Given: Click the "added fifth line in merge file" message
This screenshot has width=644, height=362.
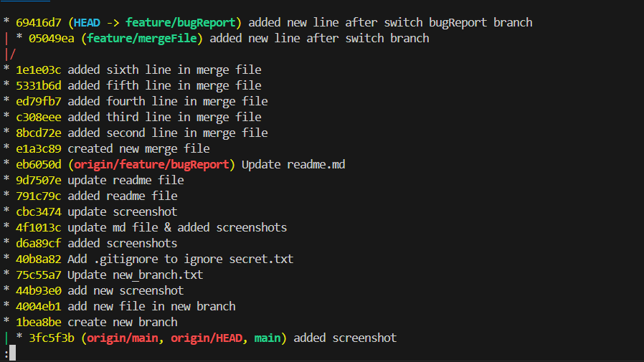Looking at the screenshot, I should (164, 85).
